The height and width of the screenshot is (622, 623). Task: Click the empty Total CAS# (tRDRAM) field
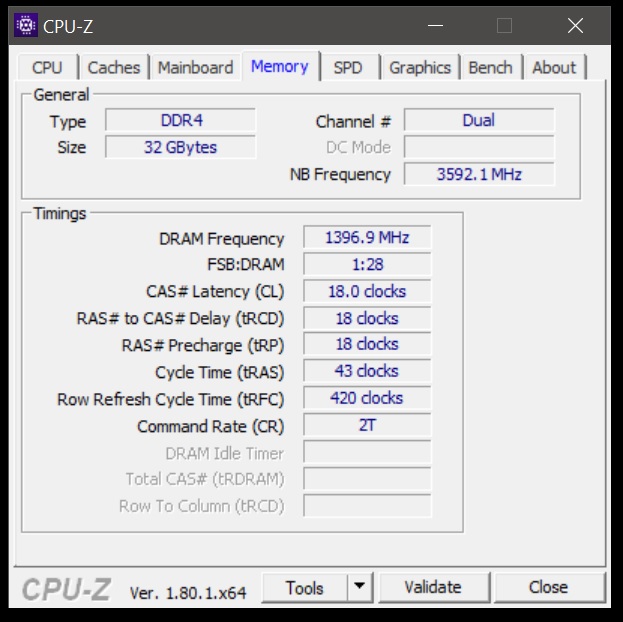click(x=367, y=479)
